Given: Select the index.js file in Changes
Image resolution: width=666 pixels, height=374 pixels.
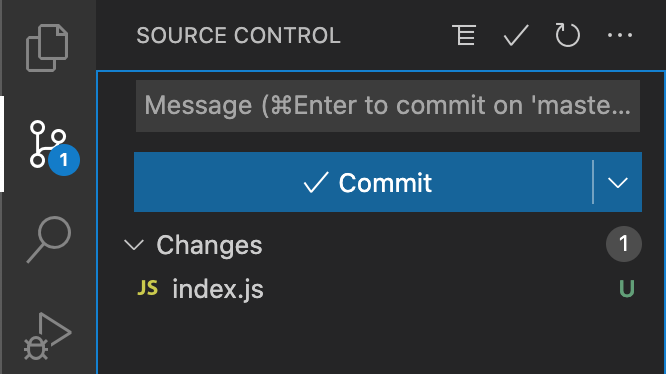Looking at the screenshot, I should tap(381, 289).
